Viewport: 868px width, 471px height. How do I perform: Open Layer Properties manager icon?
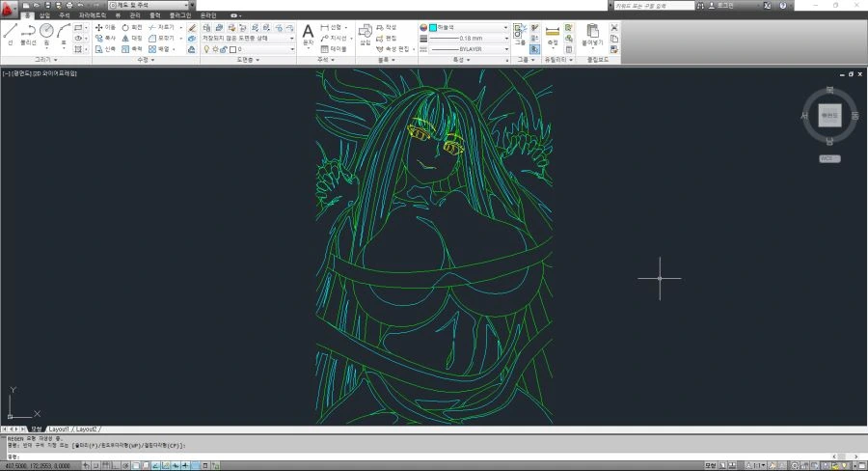(206, 27)
